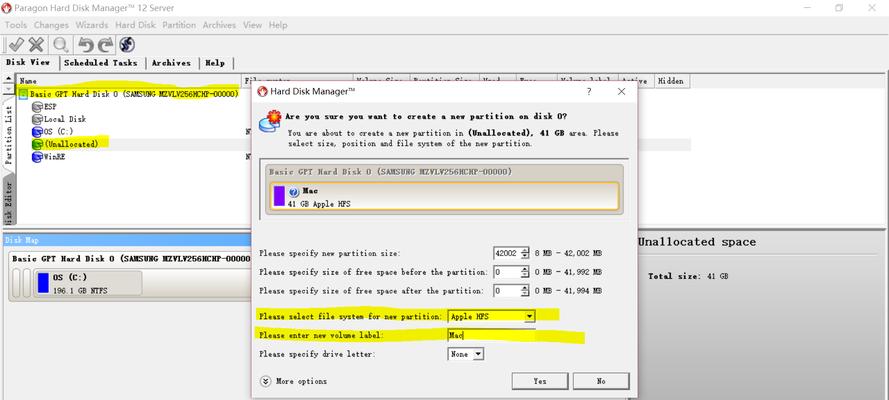
Task: Click the round globe toolbar icon
Action: (127, 45)
